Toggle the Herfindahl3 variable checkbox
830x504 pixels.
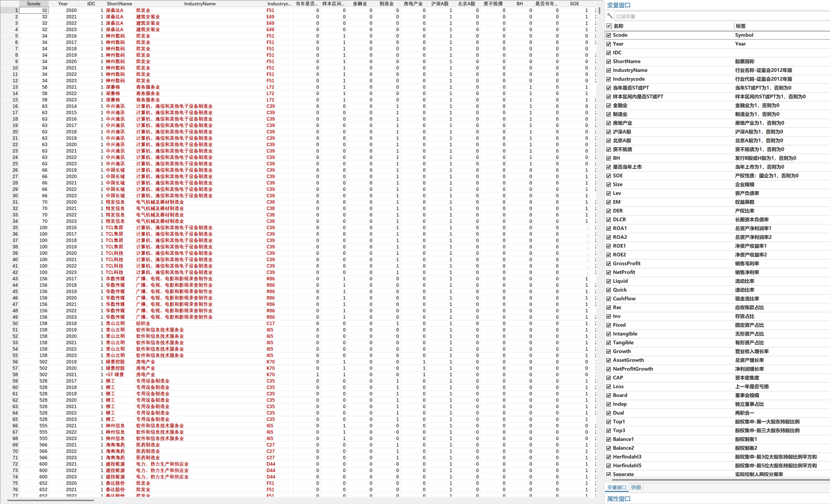tap(609, 457)
